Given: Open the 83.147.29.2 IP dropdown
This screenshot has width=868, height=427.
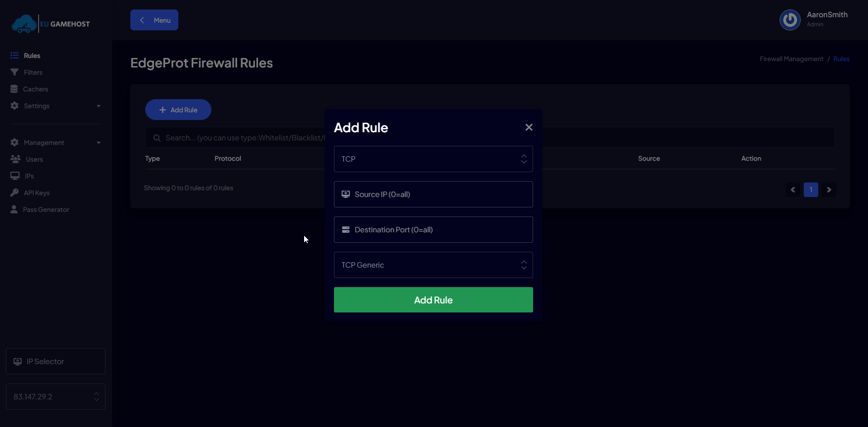Looking at the screenshot, I should 56,397.
